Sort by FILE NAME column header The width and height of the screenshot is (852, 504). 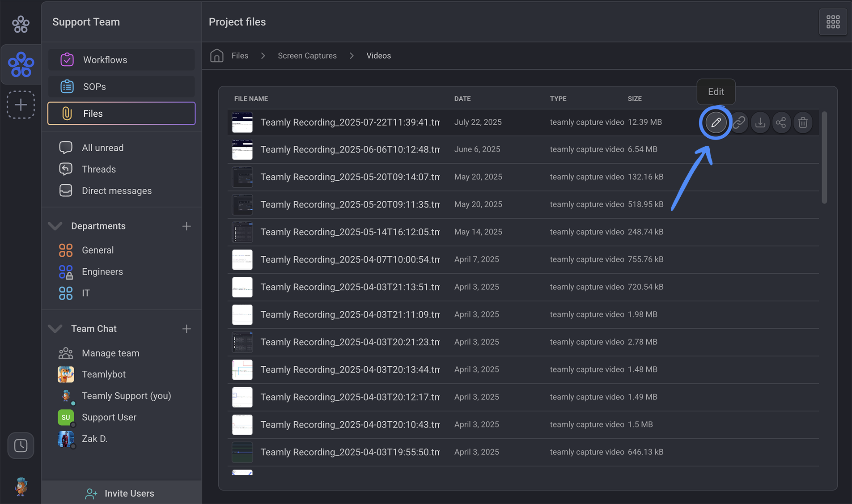pyautogui.click(x=251, y=98)
